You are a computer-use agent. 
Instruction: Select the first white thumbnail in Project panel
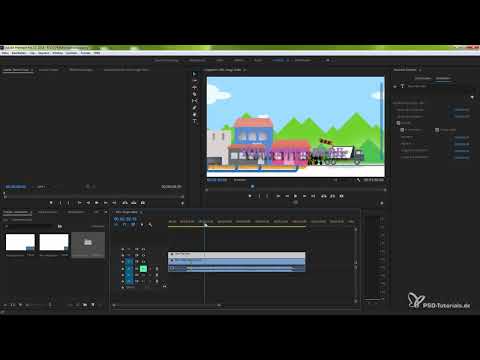20,242
